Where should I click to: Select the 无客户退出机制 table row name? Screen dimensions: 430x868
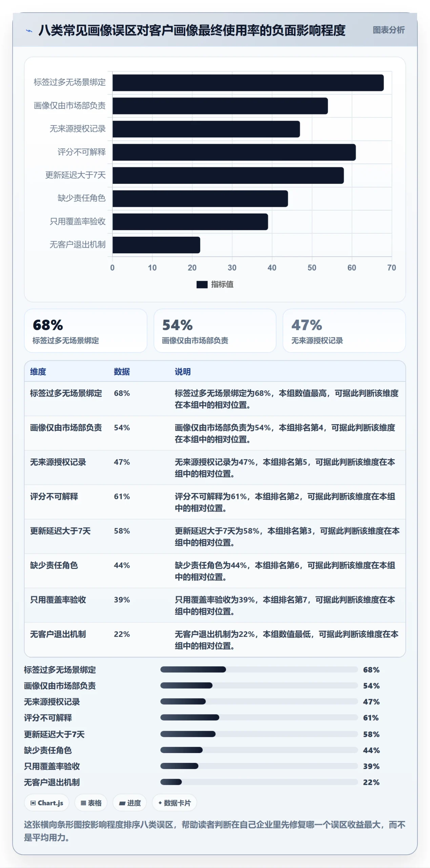click(58, 634)
